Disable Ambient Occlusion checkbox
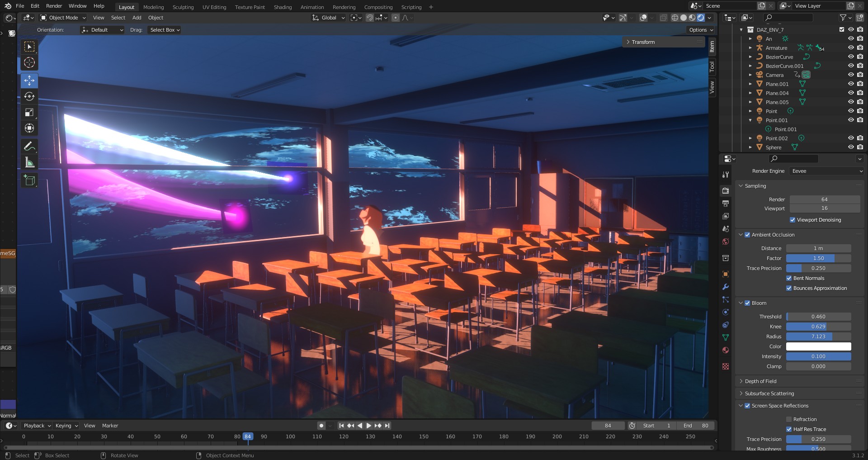The image size is (868, 460). [x=747, y=235]
